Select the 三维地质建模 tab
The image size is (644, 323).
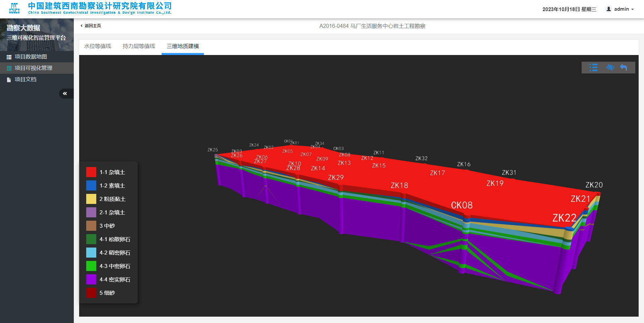pos(183,46)
